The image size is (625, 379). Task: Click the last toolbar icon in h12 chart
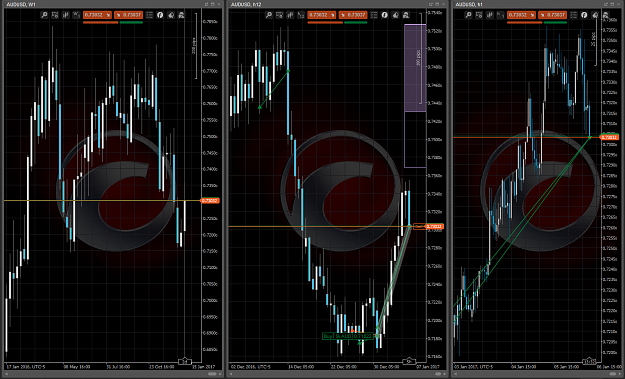[406, 15]
